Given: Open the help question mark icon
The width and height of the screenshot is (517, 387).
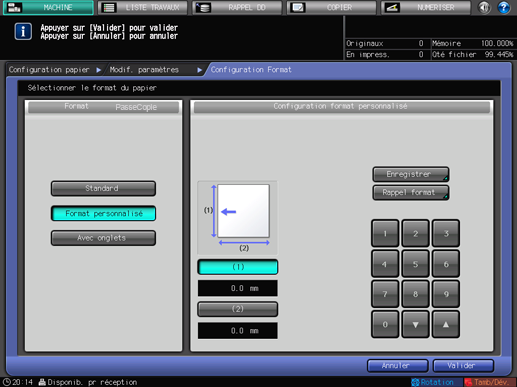Looking at the screenshot, I should pyautogui.click(x=504, y=7).
